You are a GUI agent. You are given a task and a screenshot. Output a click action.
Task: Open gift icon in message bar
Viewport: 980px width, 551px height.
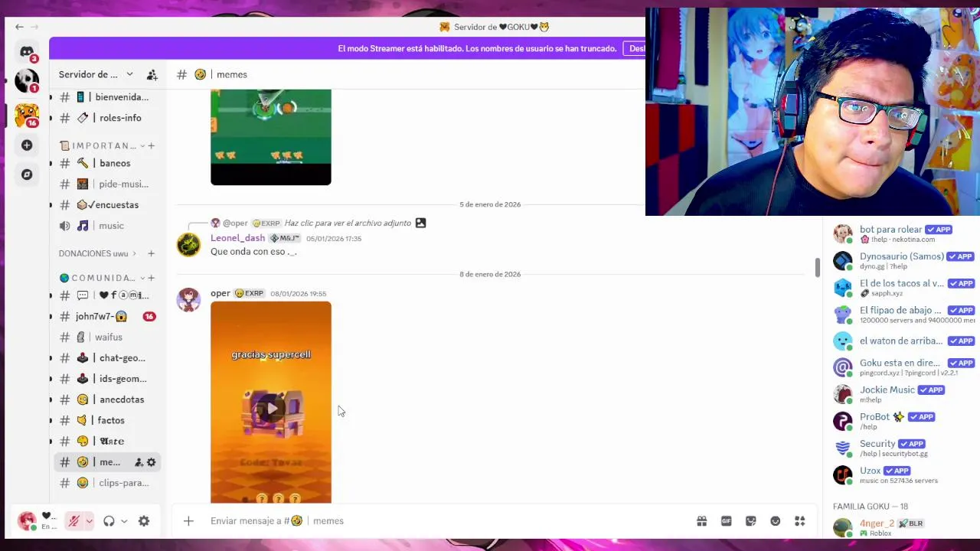click(x=701, y=521)
